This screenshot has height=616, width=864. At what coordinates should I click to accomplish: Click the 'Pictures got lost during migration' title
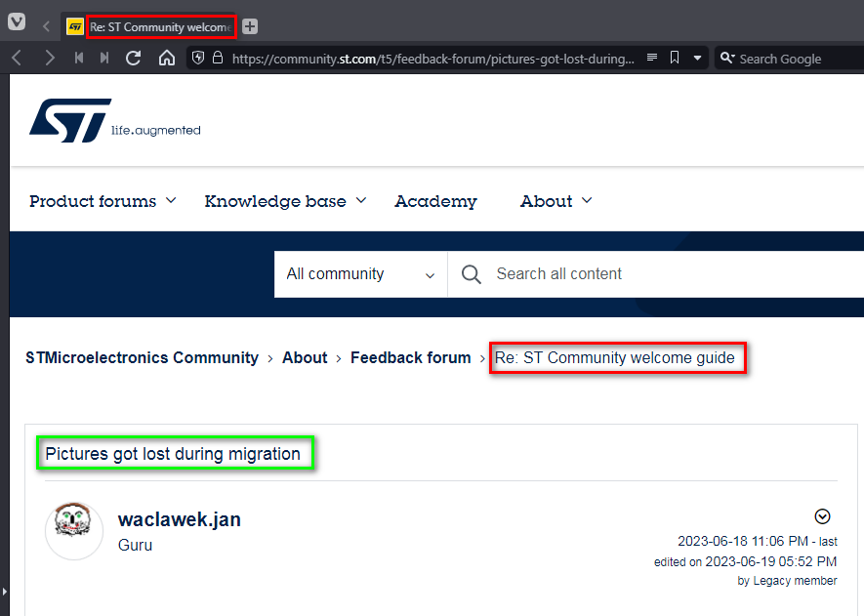[173, 454]
